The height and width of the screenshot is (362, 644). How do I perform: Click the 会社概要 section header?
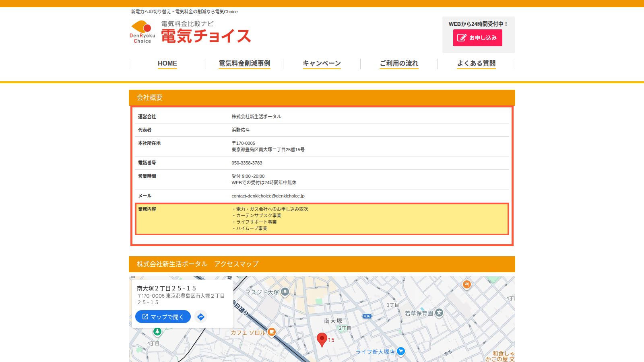tap(322, 98)
